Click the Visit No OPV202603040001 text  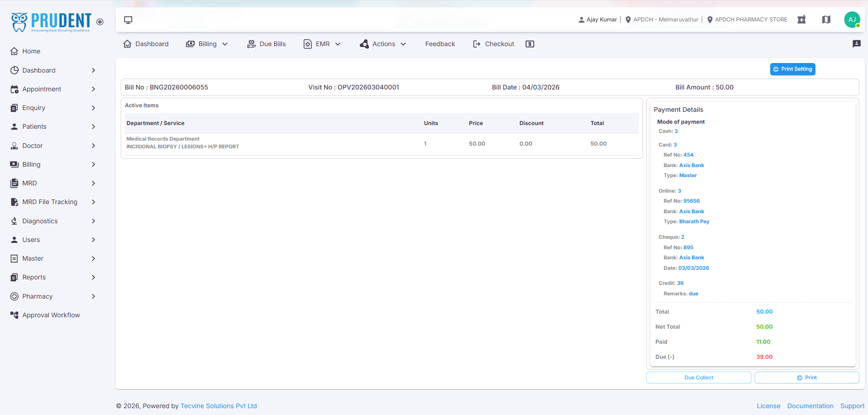click(x=354, y=87)
